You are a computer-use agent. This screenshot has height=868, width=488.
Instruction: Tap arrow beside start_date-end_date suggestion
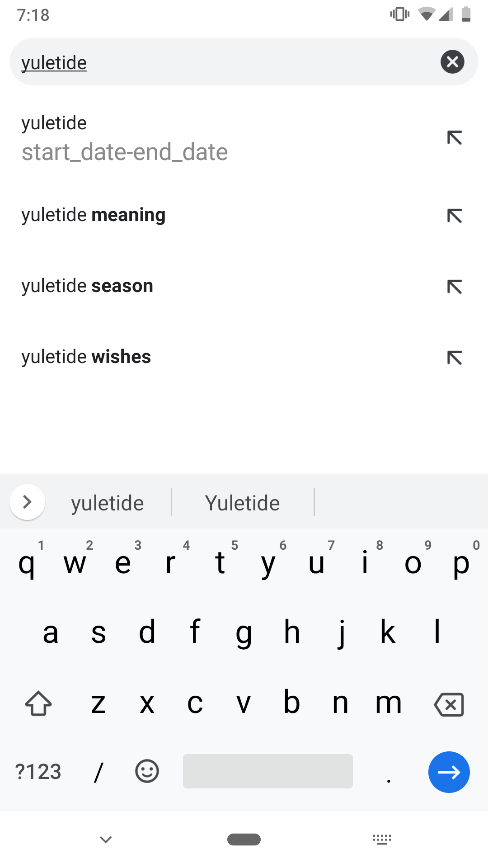(x=455, y=137)
